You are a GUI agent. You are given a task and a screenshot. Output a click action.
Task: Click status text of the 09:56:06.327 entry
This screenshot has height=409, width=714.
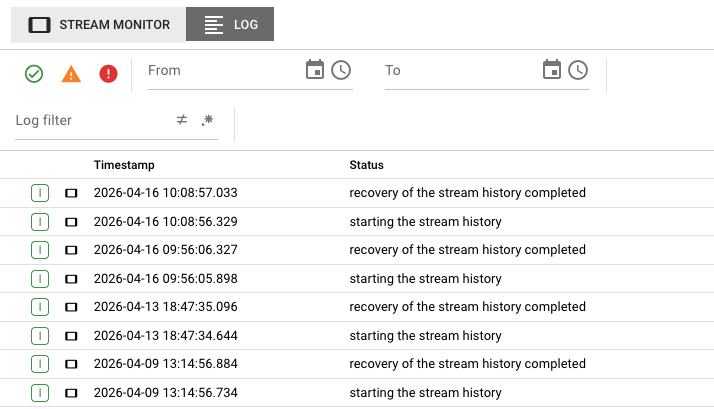coord(468,250)
